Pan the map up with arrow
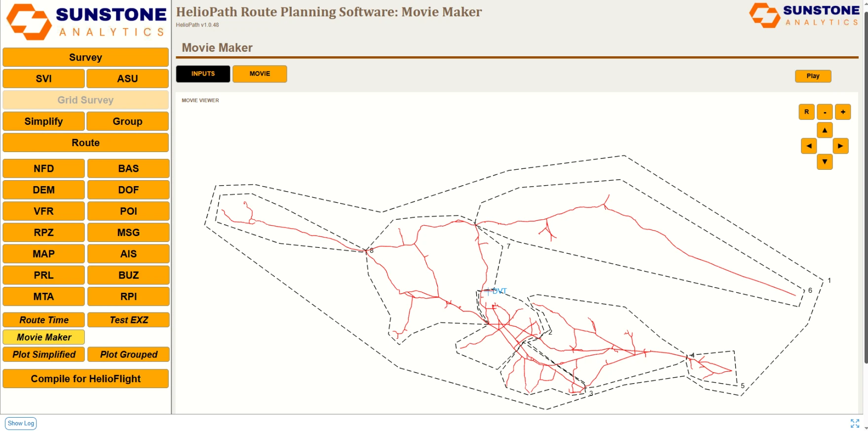 tap(825, 130)
